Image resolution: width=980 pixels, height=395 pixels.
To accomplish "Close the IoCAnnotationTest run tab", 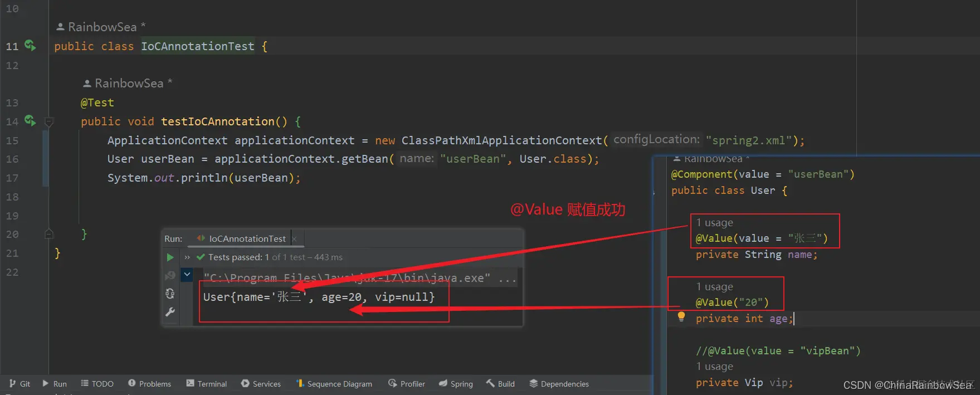I will 294,239.
